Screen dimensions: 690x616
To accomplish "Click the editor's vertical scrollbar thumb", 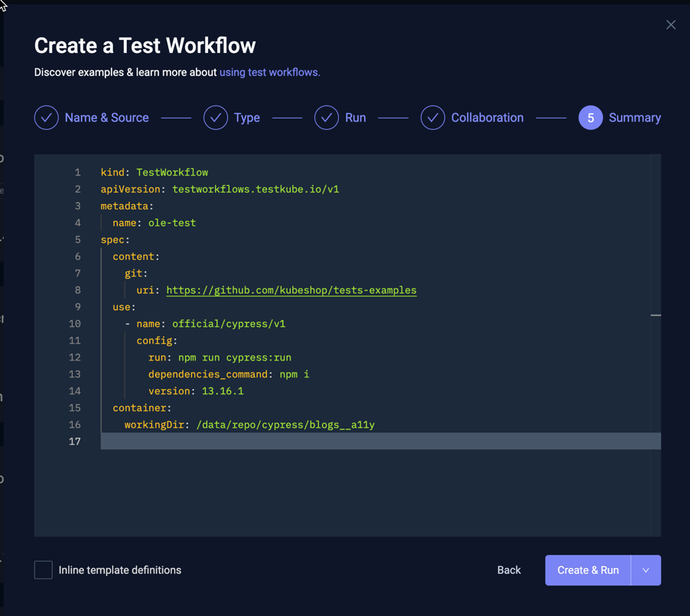I will tap(656, 315).
